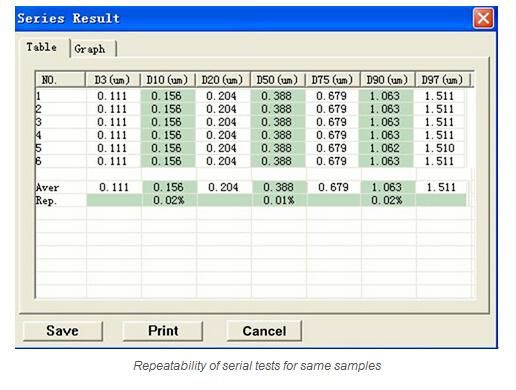Click the Cancel button
The width and height of the screenshot is (516, 390).
(x=264, y=331)
